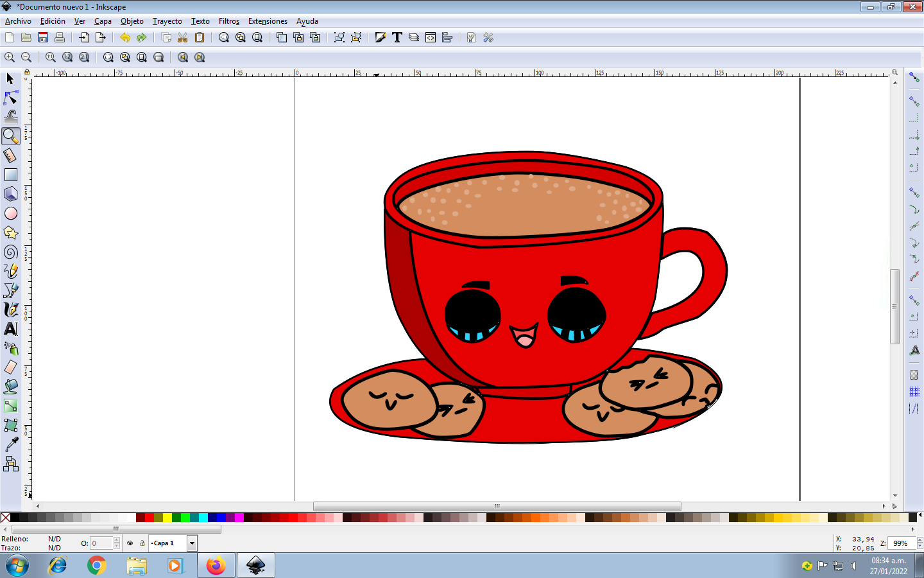Screen dimensions: 924x578
Task: Activate the Eraser tool
Action: point(11,367)
